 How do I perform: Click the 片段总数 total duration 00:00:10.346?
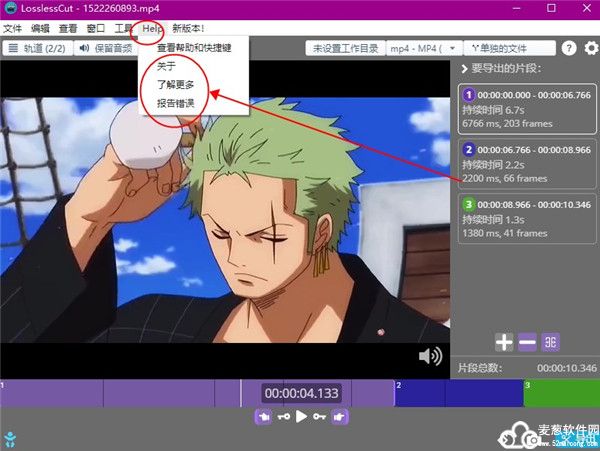[x=566, y=368]
